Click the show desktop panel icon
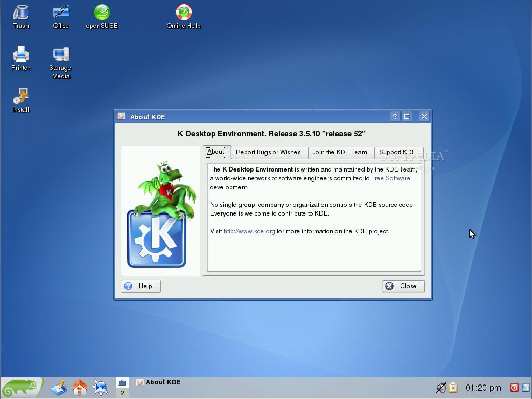This screenshot has width=532, height=399. 59,388
